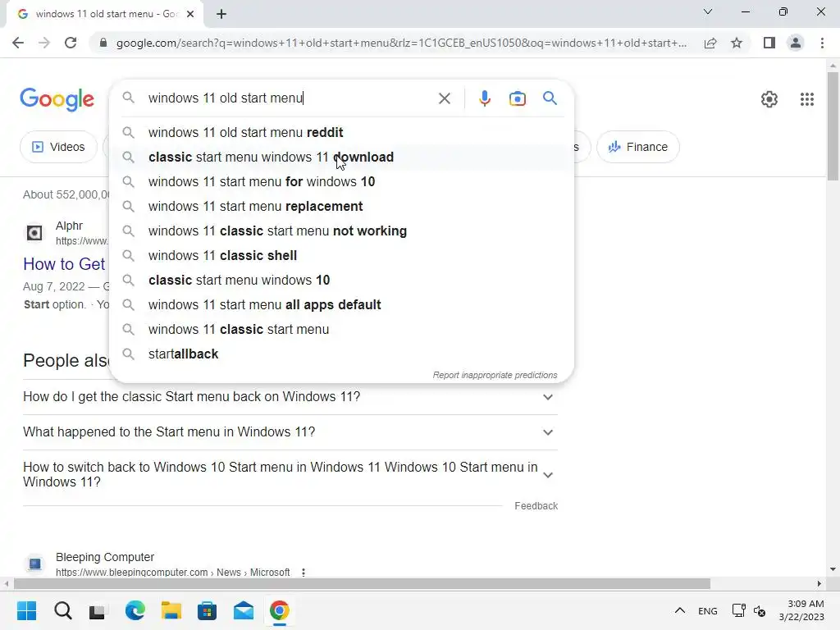Choose suggestion 'windows 11 classic start menu'

341,330
